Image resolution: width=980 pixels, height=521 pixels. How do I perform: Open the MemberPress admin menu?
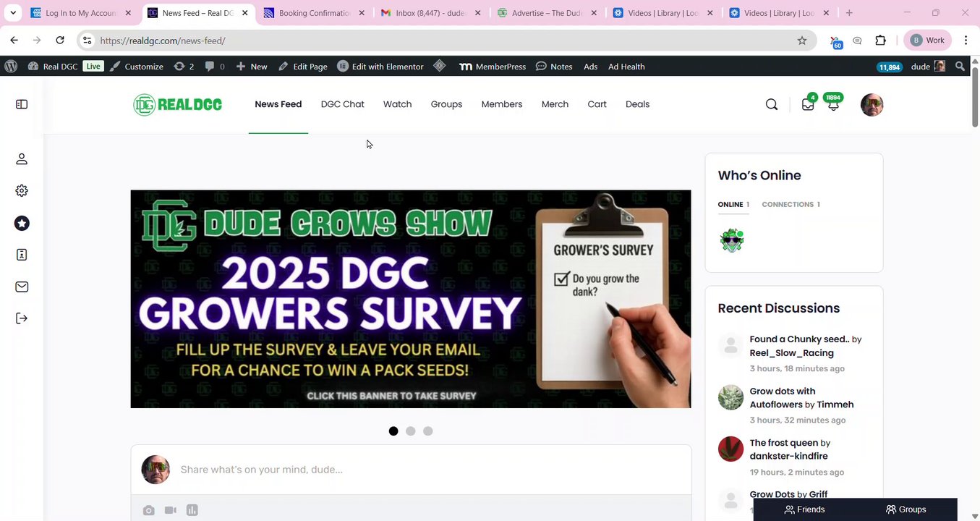(x=493, y=66)
